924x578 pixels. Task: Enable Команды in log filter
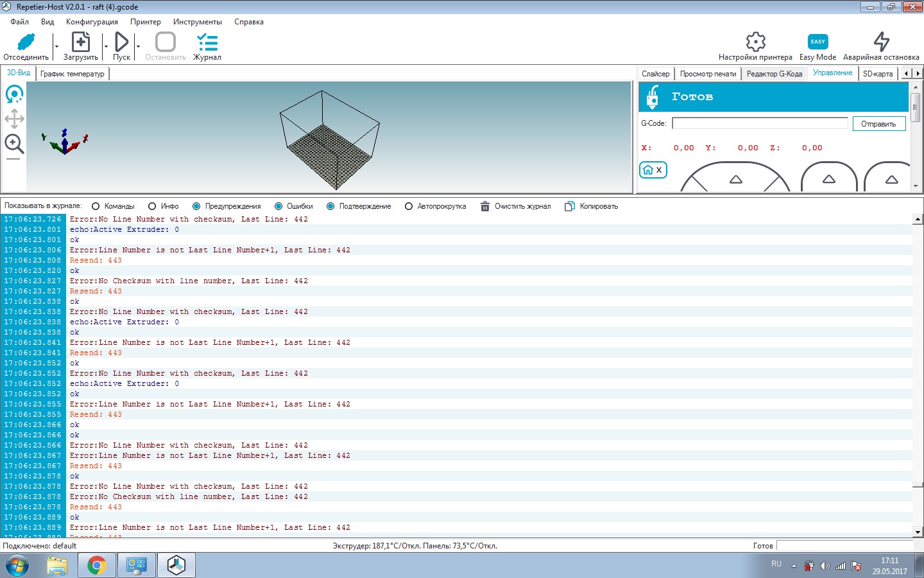coord(96,206)
